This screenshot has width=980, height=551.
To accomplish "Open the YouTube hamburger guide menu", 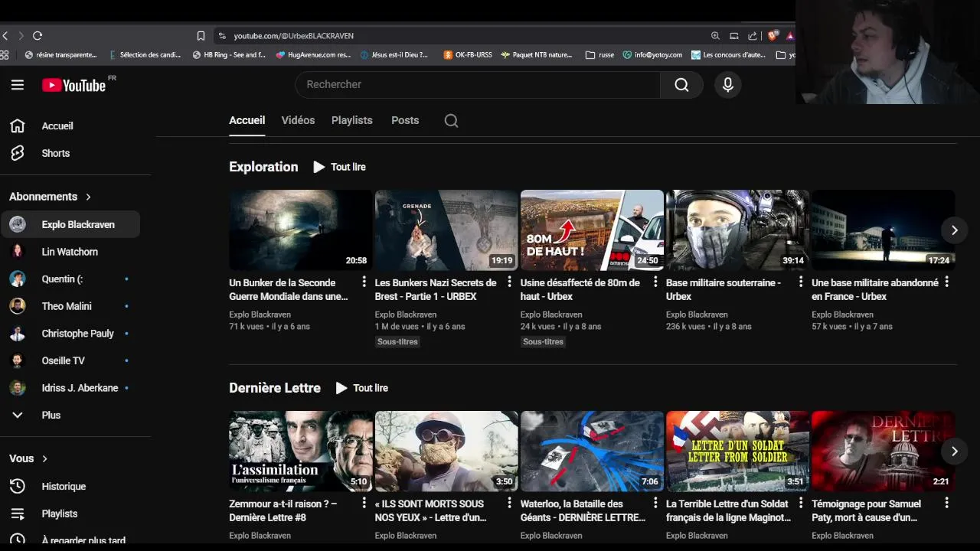I will tap(18, 85).
